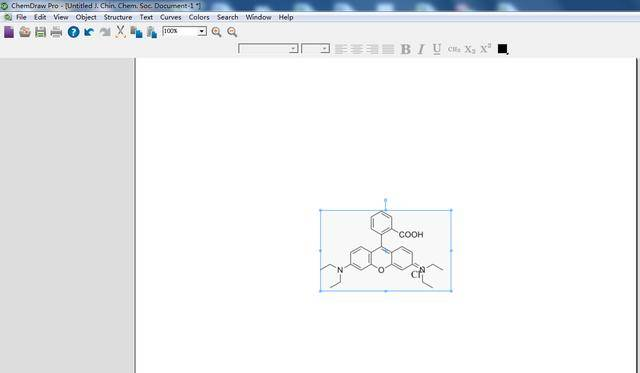The image size is (640, 373).
Task: Open the Window menu
Action: [x=258, y=17]
